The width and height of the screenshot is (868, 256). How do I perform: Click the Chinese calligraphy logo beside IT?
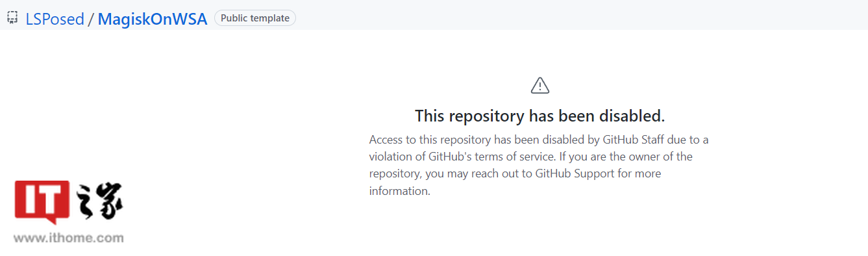tap(99, 200)
